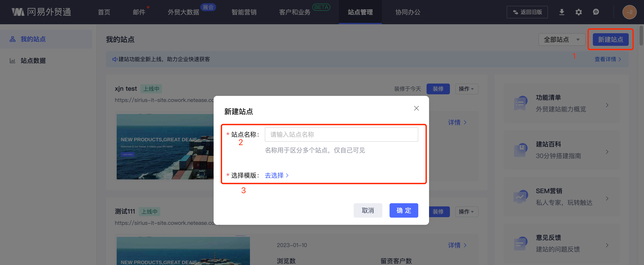Close the 新建站点 dialog with X
The height and width of the screenshot is (265, 644).
coord(416,108)
